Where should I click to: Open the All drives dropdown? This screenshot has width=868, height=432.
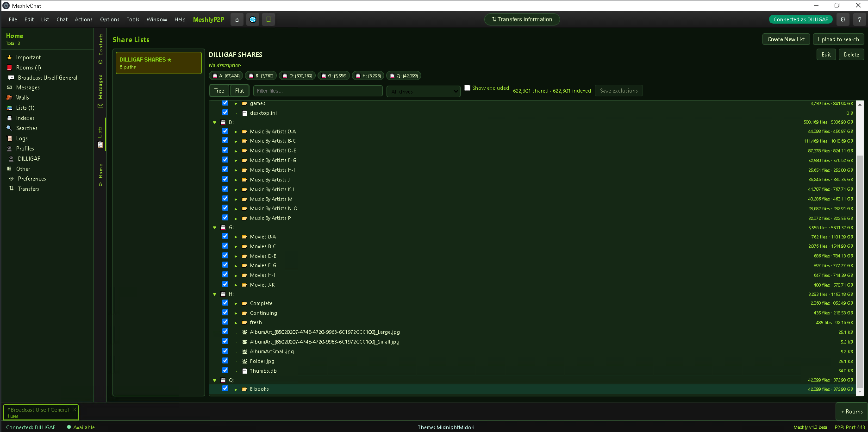(424, 91)
